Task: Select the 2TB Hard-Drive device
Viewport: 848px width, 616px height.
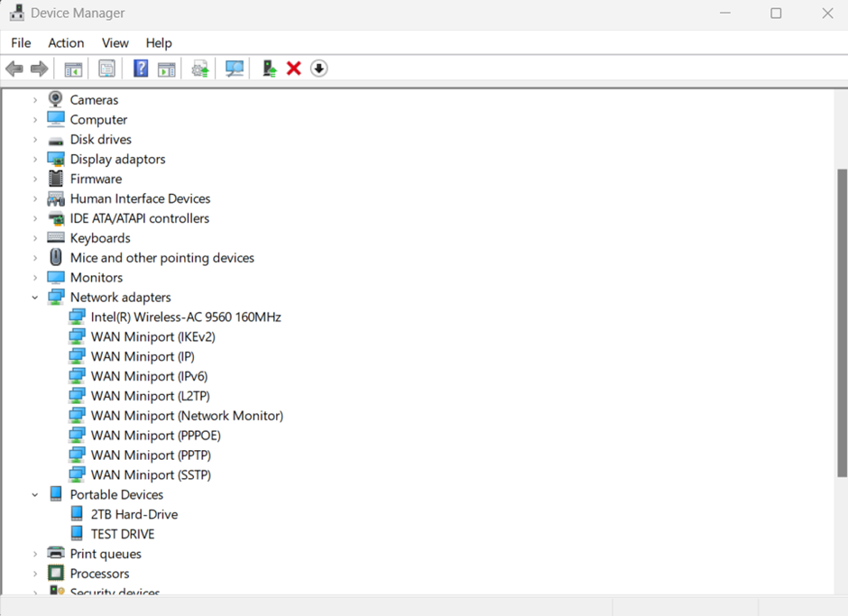Action: 134,514
